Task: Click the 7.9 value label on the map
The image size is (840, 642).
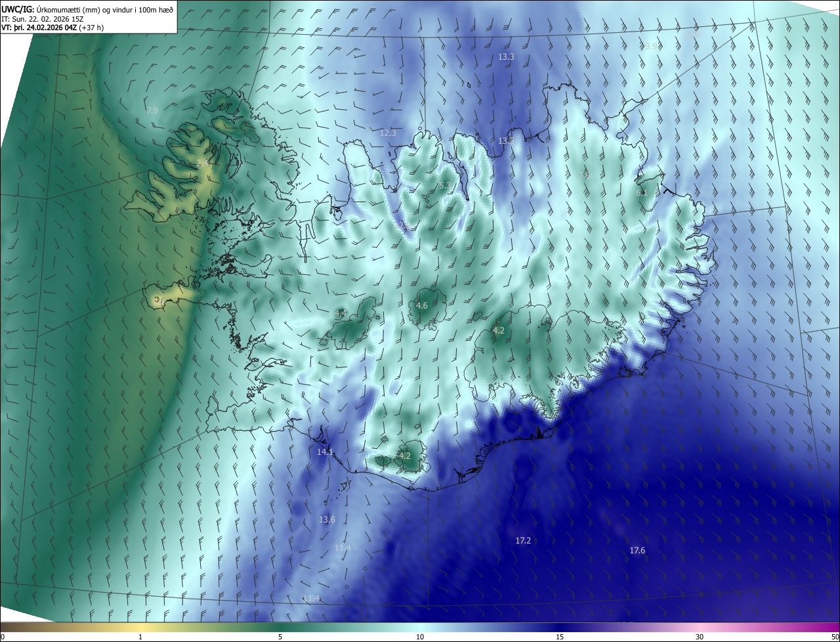Action: [152, 110]
